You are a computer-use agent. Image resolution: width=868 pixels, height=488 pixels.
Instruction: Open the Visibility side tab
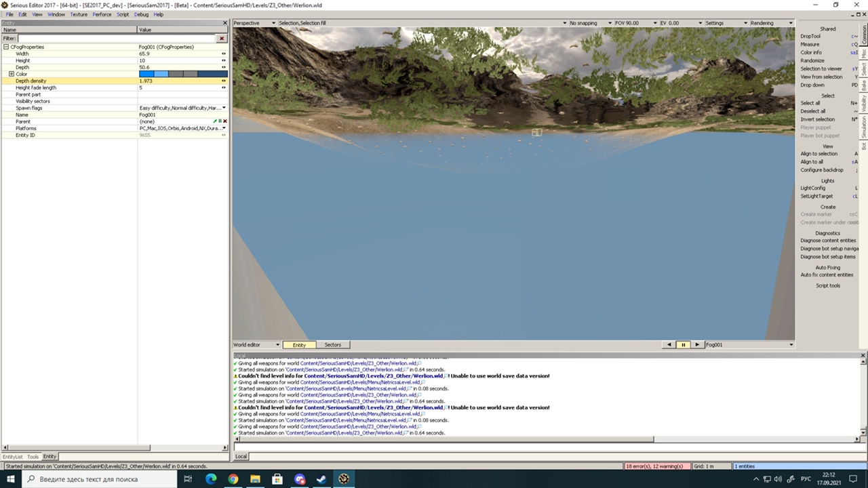pos(864,103)
